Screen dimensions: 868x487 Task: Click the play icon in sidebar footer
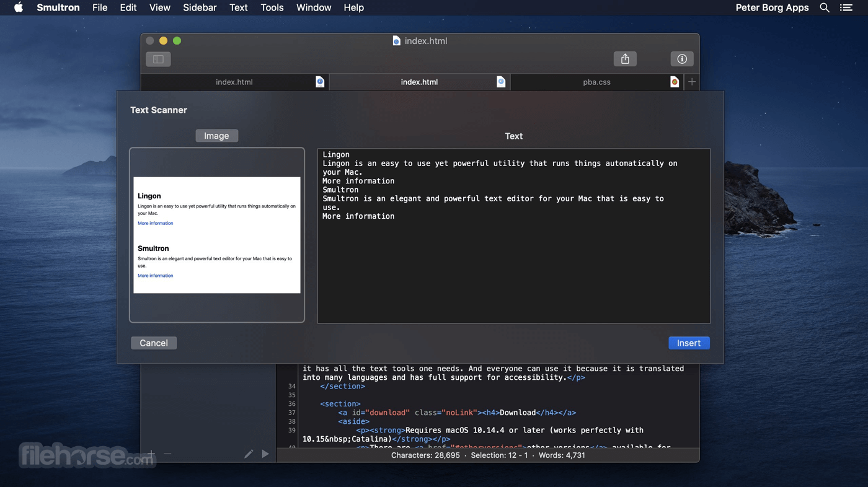[x=265, y=454]
